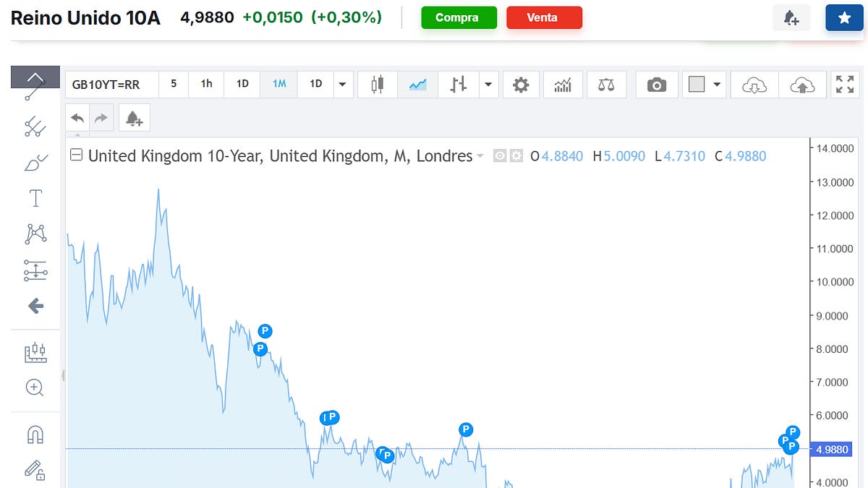Click the gray color square swatch
Image resolution: width=868 pixels, height=488 pixels.
click(697, 85)
